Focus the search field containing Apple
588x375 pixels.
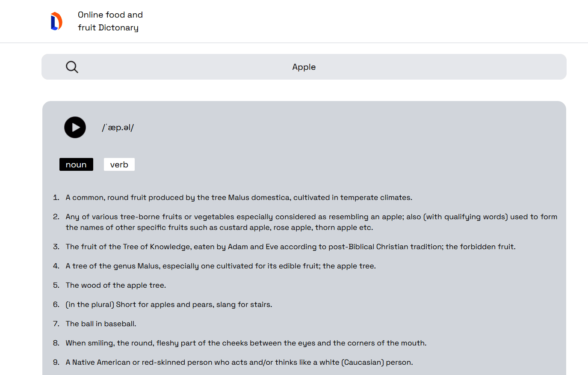(x=304, y=67)
